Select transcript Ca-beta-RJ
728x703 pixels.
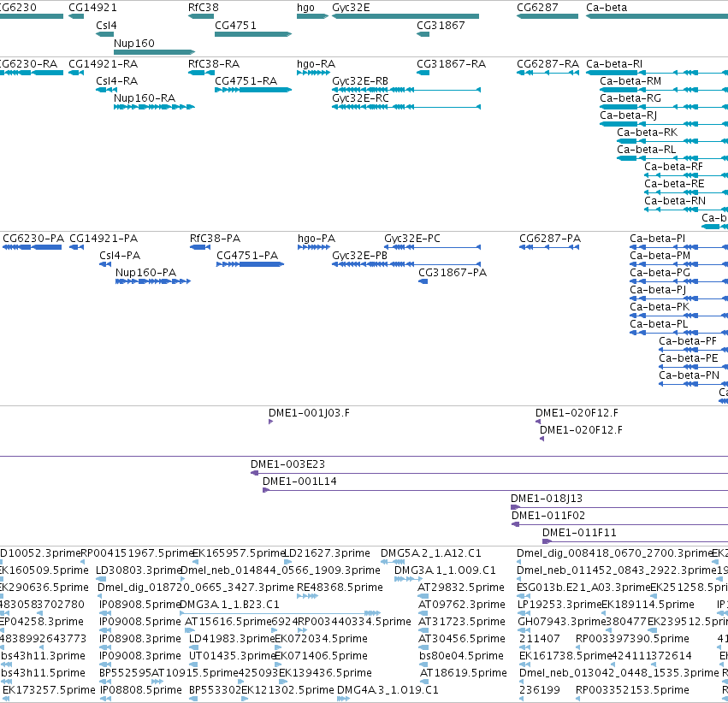click(664, 124)
